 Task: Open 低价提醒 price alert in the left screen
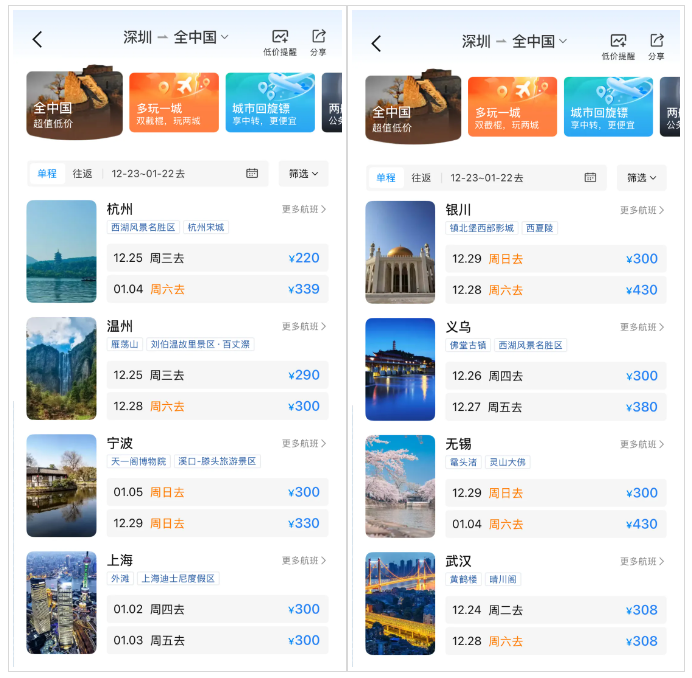click(x=280, y=41)
